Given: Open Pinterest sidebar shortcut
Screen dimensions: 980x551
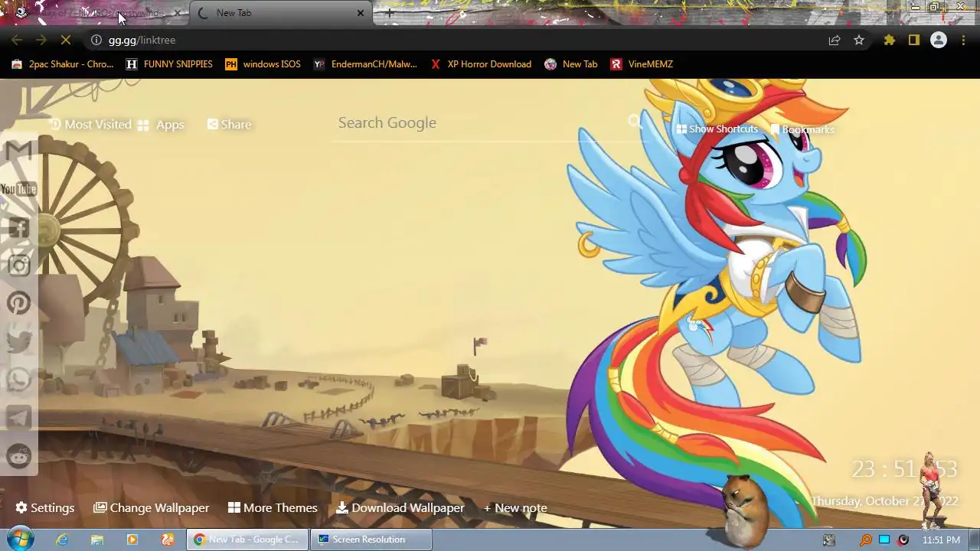Looking at the screenshot, I should [18, 303].
